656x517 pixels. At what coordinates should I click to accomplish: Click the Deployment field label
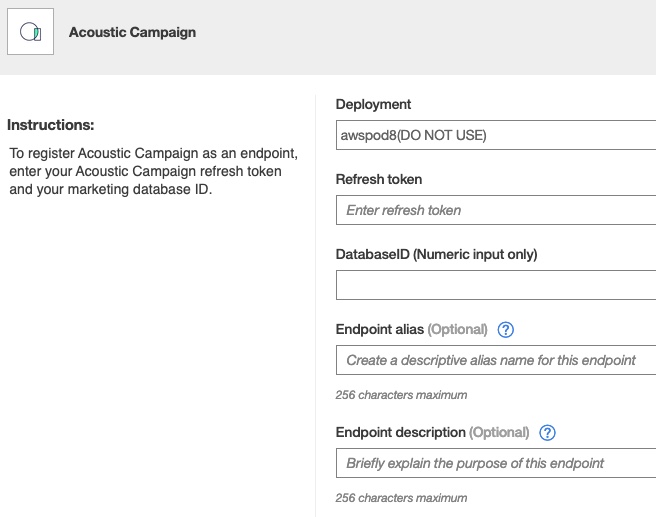pos(373,104)
